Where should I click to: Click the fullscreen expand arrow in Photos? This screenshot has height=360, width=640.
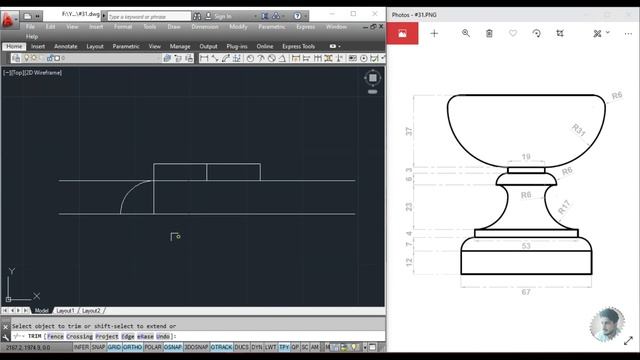tap(628, 340)
